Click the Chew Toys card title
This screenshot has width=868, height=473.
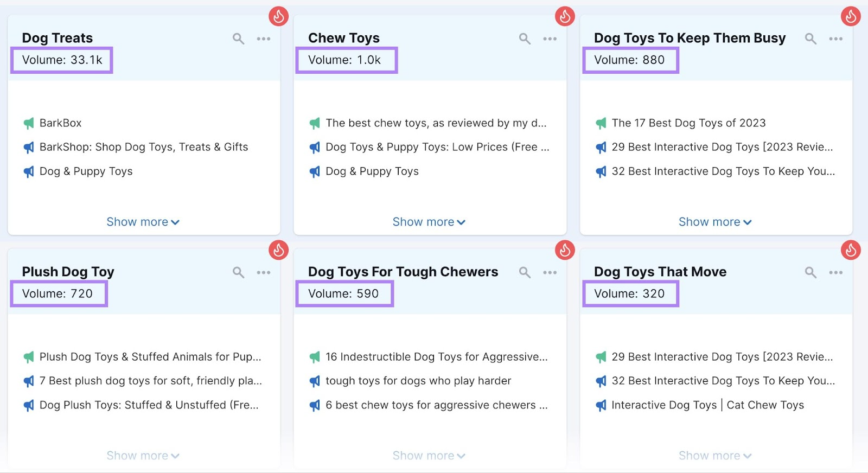(x=344, y=38)
